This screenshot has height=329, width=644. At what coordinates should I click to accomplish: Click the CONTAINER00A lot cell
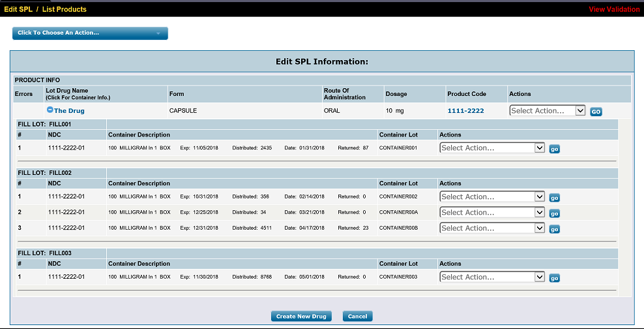click(x=407, y=212)
